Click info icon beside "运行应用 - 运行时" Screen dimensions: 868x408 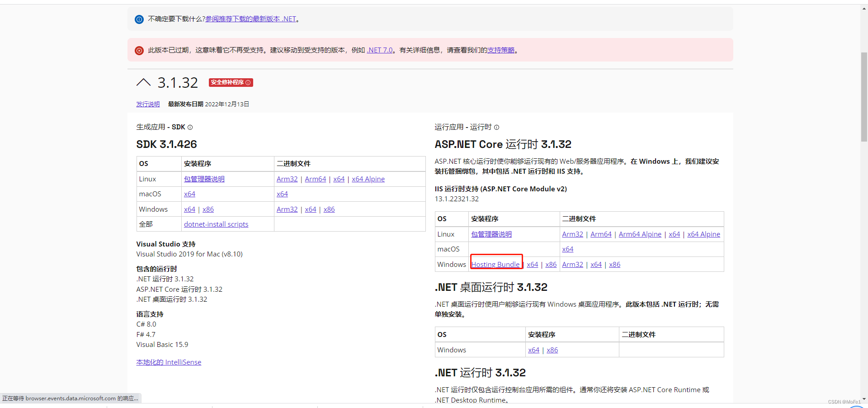[x=496, y=127]
